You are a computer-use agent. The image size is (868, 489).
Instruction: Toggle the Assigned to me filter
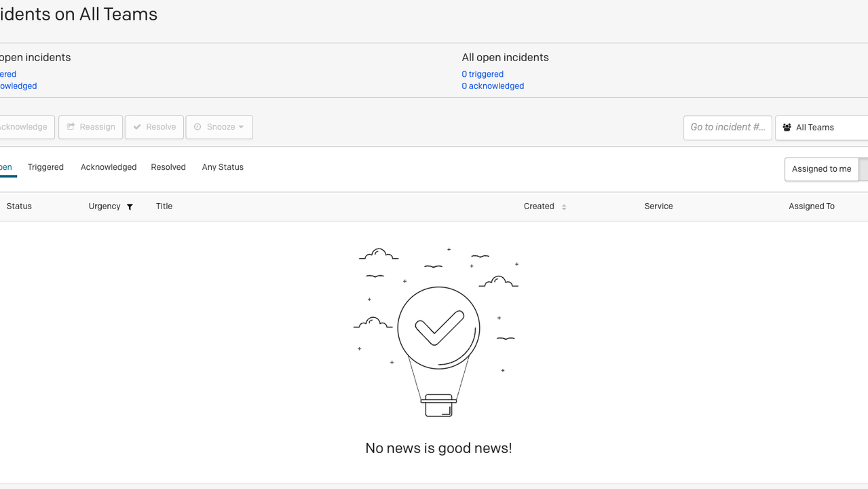821,169
